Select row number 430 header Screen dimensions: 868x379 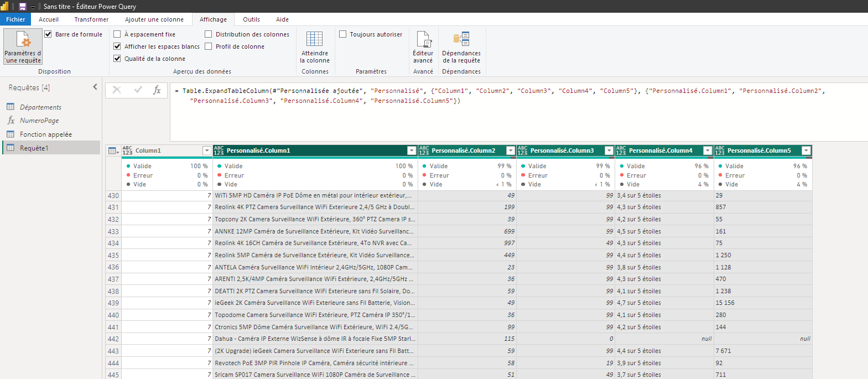click(113, 195)
